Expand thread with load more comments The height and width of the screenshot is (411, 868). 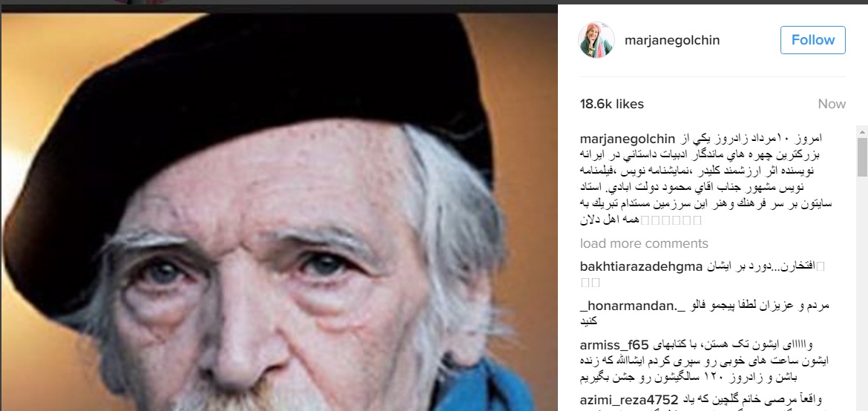point(644,244)
